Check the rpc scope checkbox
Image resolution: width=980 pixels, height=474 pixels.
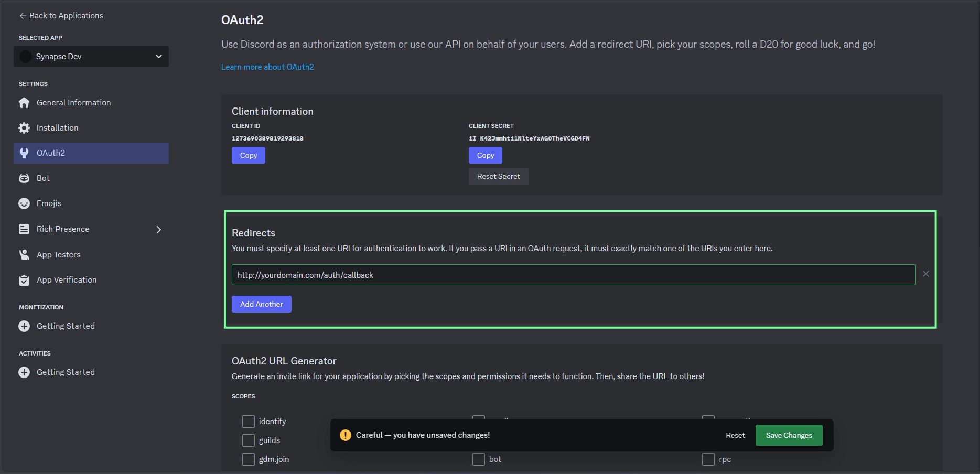[x=708, y=459]
